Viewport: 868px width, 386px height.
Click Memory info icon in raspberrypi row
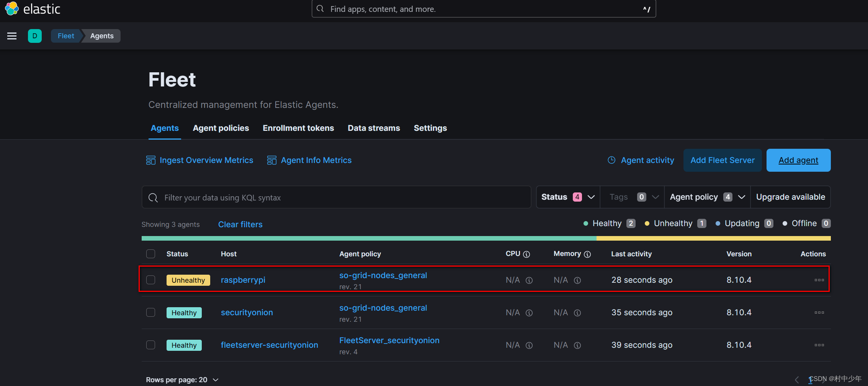click(x=577, y=280)
